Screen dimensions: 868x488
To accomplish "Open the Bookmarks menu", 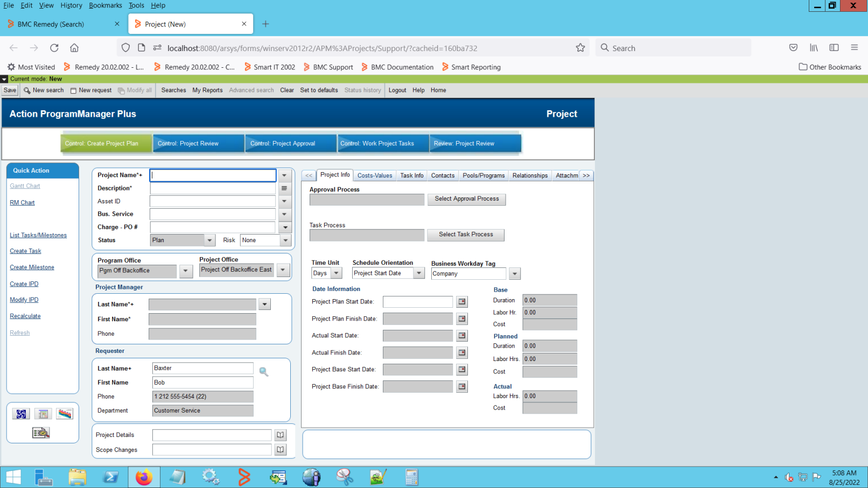I will [106, 5].
